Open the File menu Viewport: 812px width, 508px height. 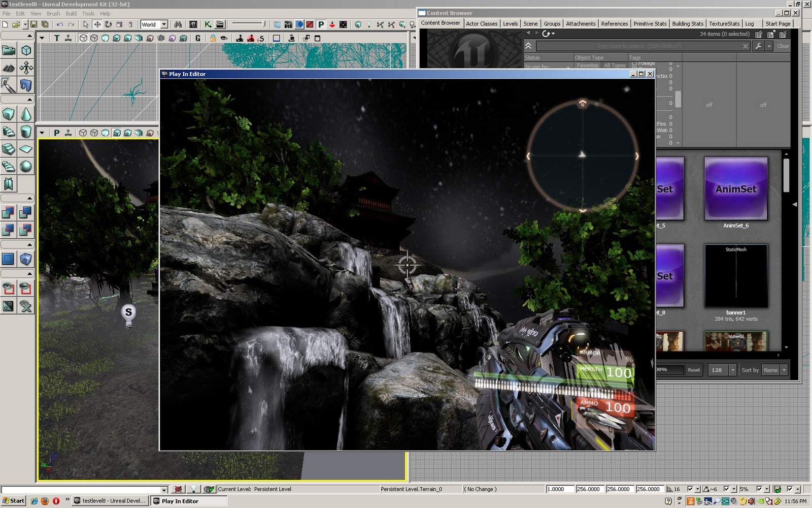[7, 14]
